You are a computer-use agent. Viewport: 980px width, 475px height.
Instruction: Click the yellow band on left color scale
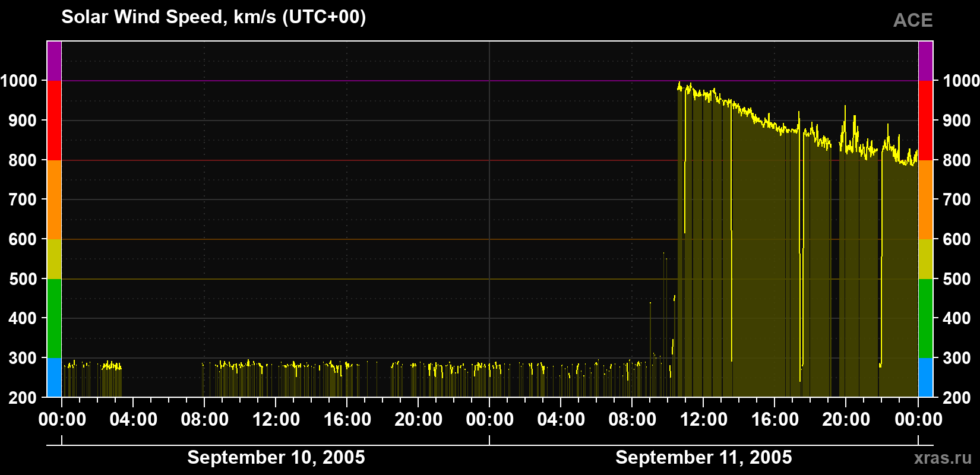click(x=54, y=259)
